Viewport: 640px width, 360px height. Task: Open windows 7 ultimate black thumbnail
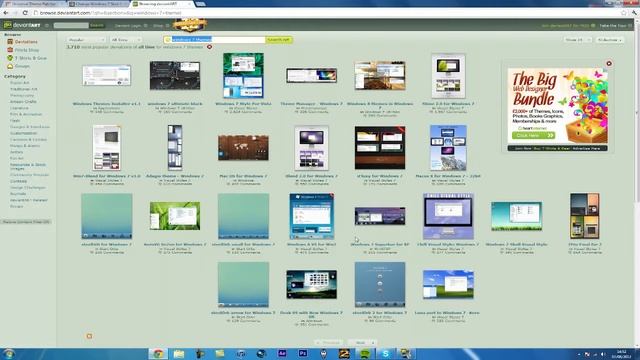pos(175,76)
